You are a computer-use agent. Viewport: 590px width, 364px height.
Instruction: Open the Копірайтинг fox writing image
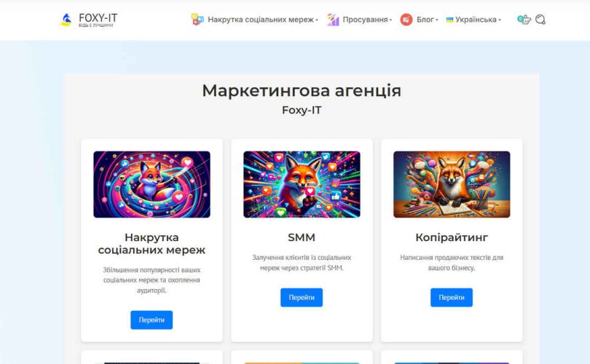(452, 184)
